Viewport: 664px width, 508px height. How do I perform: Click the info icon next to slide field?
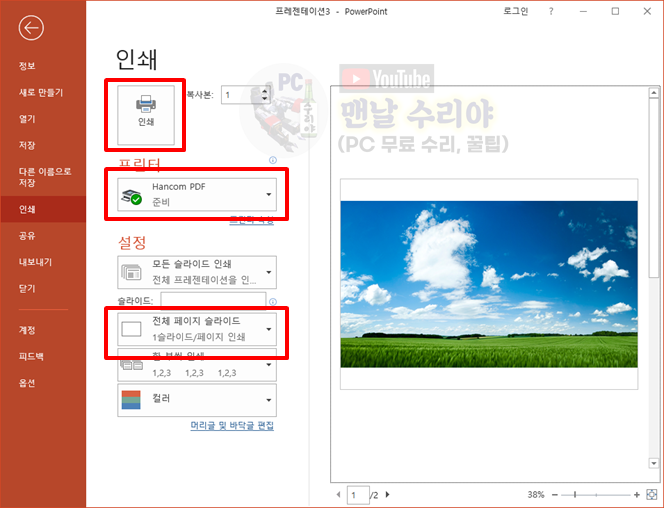pos(273,301)
